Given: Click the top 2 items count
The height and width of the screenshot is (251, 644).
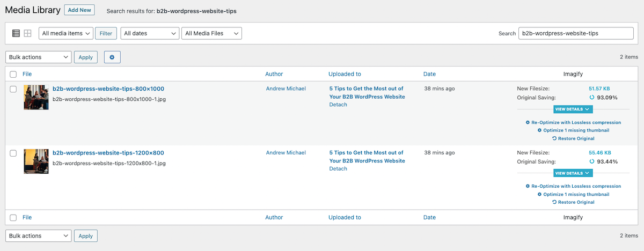Looking at the screenshot, I should pyautogui.click(x=629, y=57).
